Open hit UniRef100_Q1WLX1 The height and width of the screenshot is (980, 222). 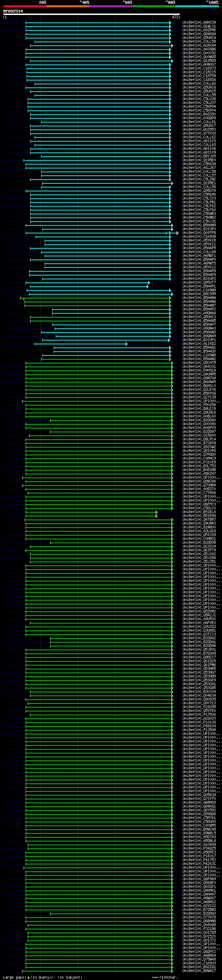tap(199, 26)
